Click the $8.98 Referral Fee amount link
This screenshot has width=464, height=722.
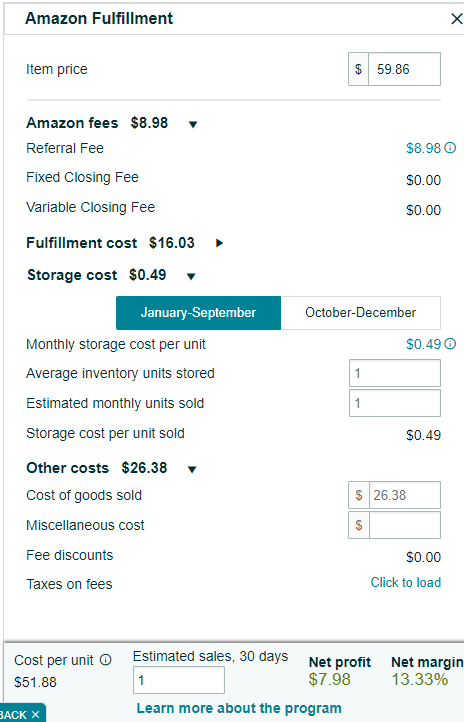423,148
